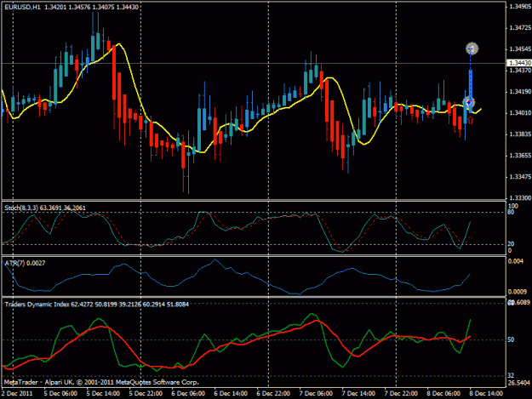Click the 7 Dec 14:00 time label
This screenshot has width=532, height=399.
click(358, 394)
